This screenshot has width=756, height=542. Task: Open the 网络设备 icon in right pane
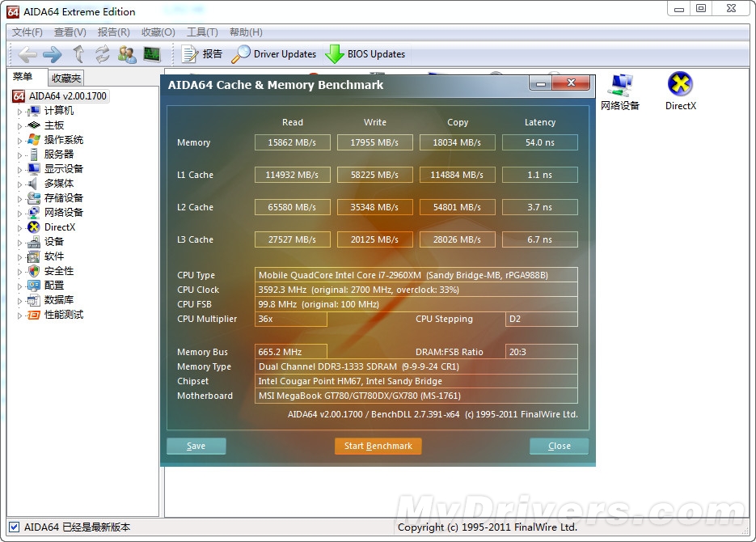[620, 86]
